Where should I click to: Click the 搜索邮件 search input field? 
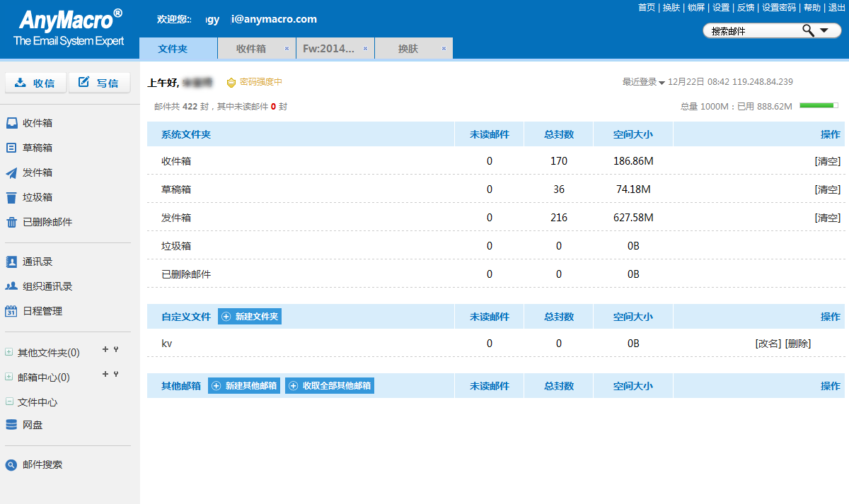[750, 31]
